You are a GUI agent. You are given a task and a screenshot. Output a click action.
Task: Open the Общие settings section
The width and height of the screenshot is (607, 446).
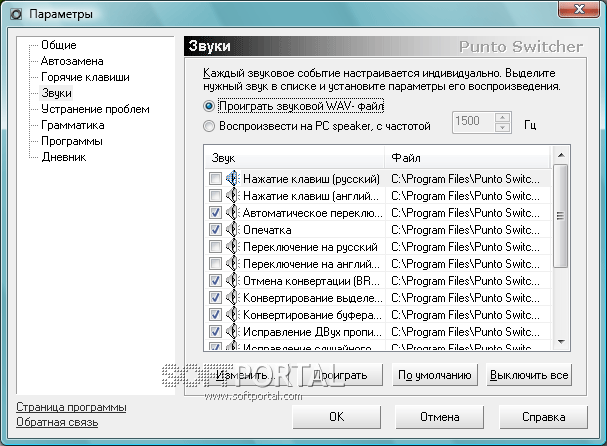click(59, 45)
